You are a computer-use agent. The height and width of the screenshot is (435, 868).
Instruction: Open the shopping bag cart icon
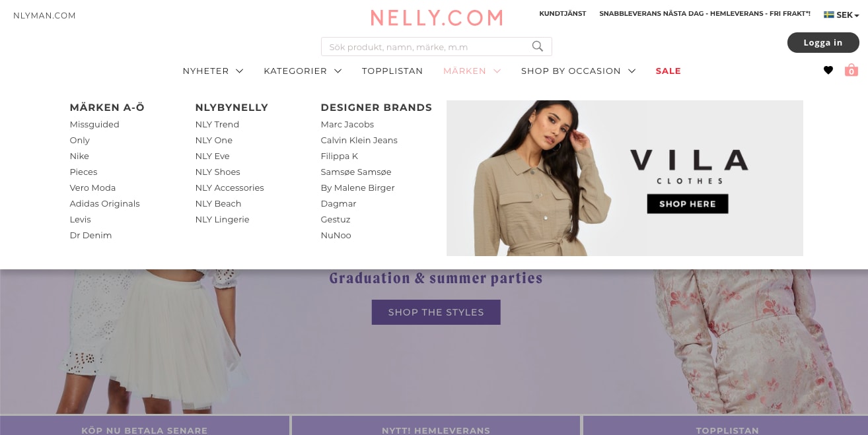pos(851,70)
